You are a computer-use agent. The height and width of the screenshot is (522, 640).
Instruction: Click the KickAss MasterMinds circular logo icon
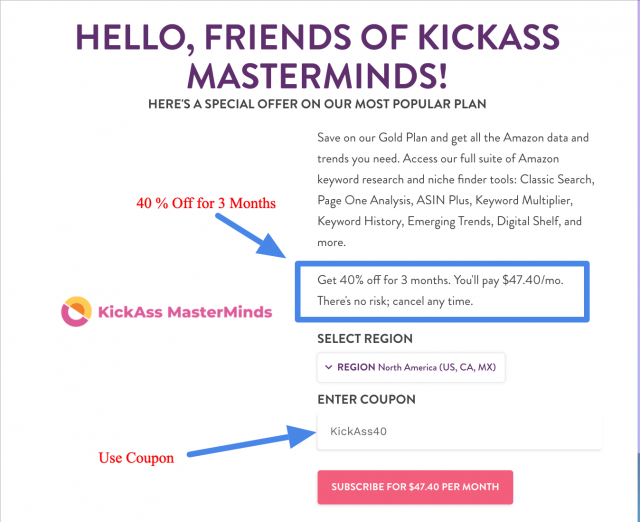(x=76, y=311)
